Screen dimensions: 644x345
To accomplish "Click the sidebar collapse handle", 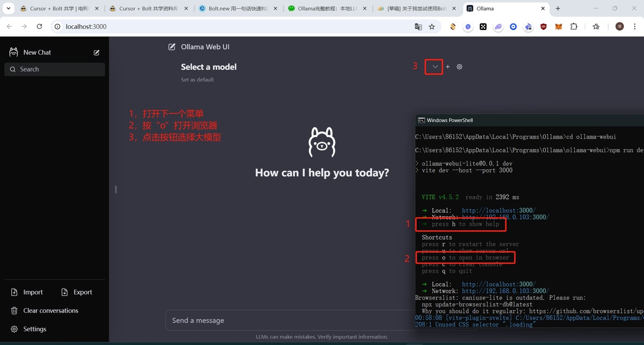I will (x=116, y=189).
